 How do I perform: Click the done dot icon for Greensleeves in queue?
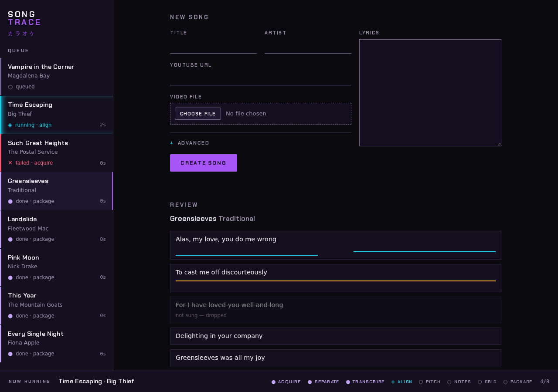click(10, 202)
